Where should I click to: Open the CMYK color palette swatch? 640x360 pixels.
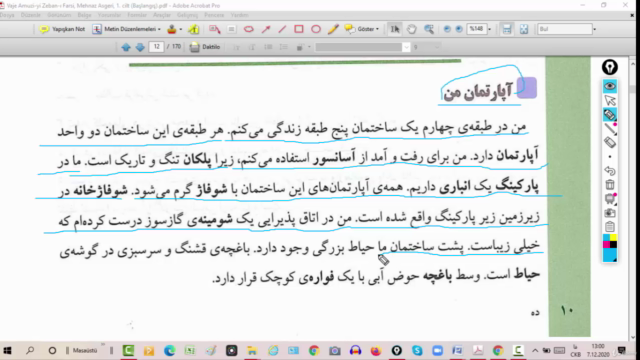(x=610, y=241)
